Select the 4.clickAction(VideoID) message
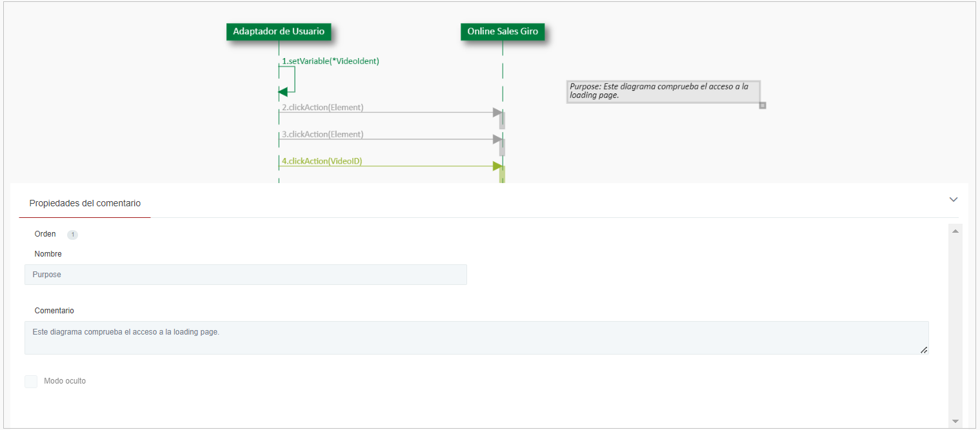Screen dimensions: 980x430 pyautogui.click(x=322, y=161)
